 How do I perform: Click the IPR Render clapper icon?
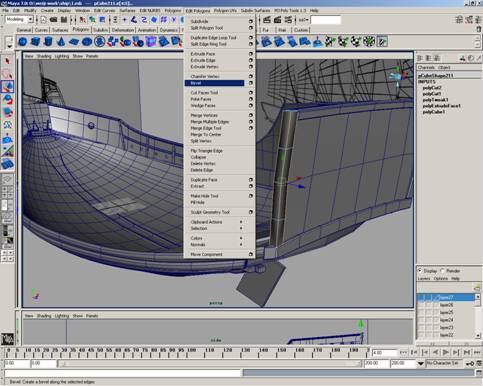277,20
